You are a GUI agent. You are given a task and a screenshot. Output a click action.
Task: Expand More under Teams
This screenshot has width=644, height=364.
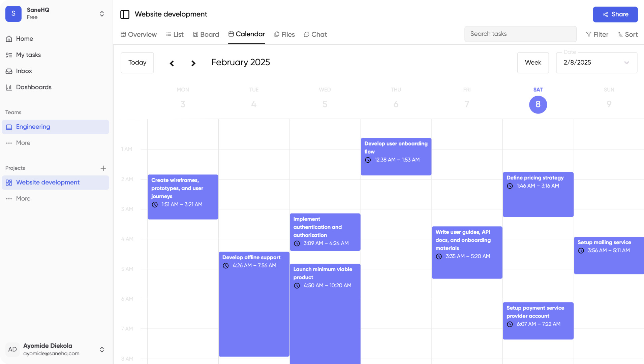pos(23,143)
